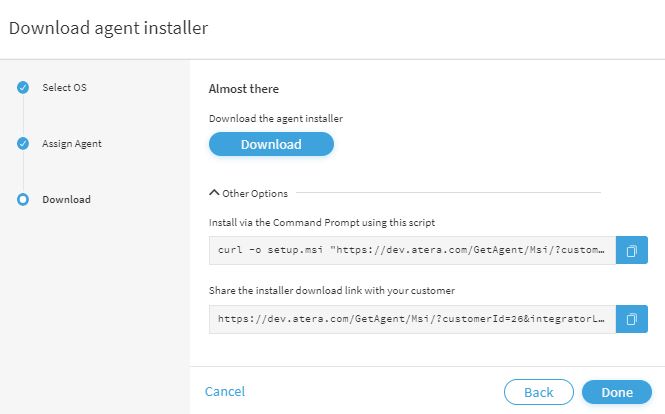Open the Assign Agent step
This screenshot has height=414, width=665.
click(72, 144)
